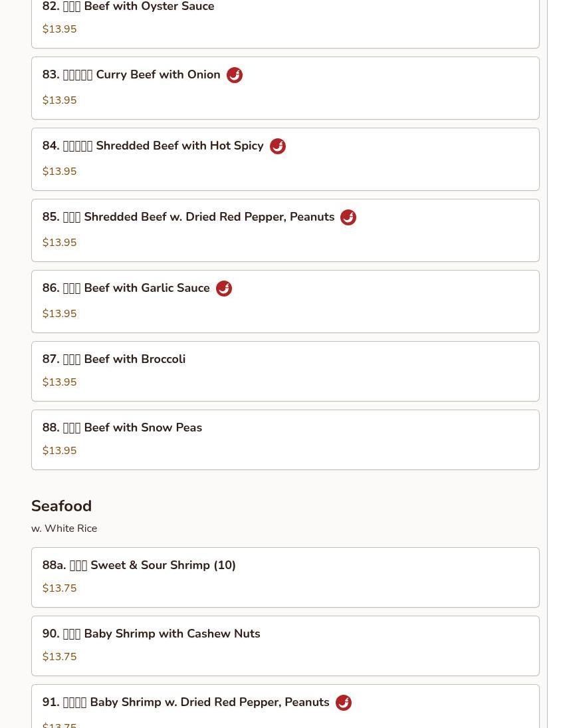This screenshot has width=561, height=728.
Task: Select 83 Curry Beef with Onion item
Action: point(285,88)
